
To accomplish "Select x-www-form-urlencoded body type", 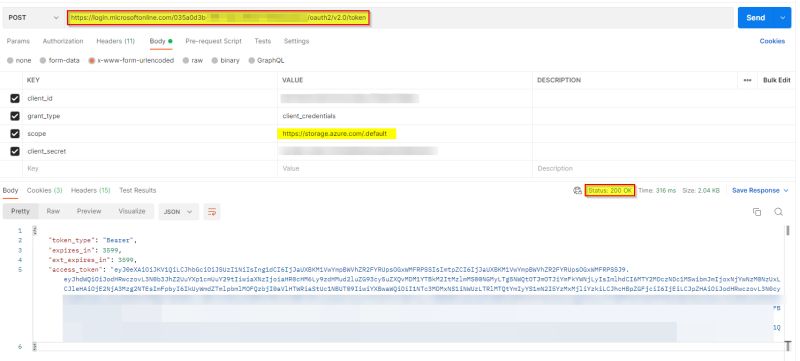I will (131, 61).
